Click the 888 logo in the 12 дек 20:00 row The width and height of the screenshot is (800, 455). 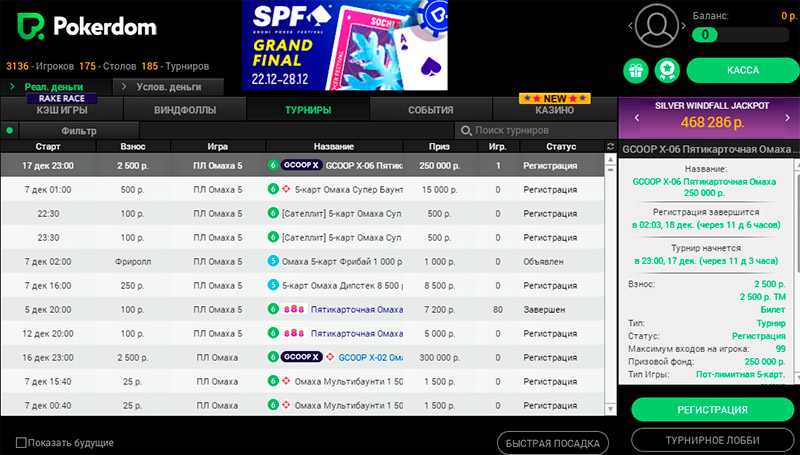coord(294,333)
